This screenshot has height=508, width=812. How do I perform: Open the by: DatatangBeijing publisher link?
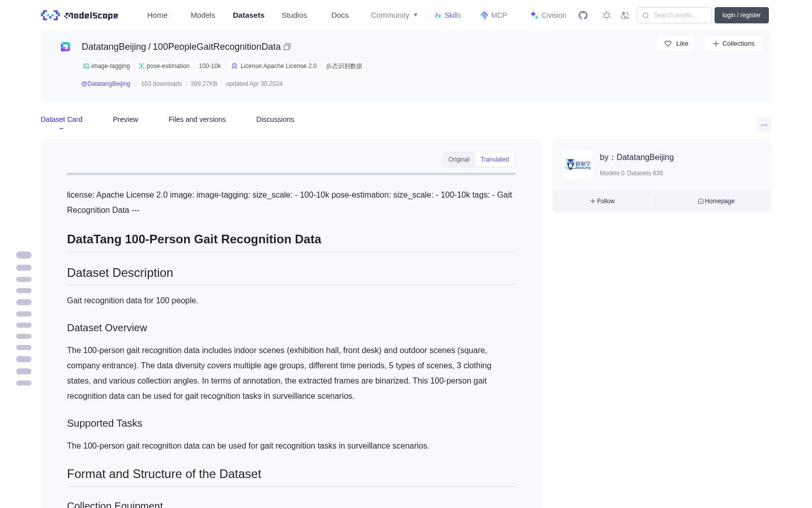tap(637, 157)
